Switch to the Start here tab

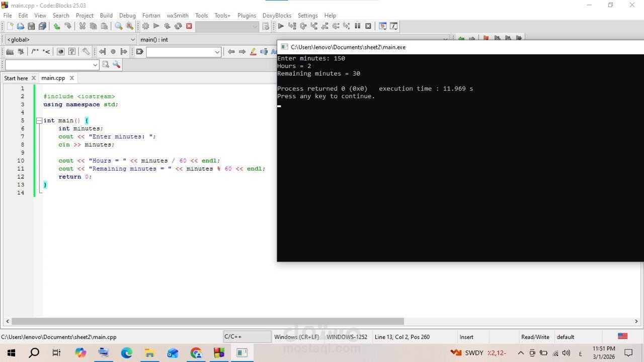16,78
